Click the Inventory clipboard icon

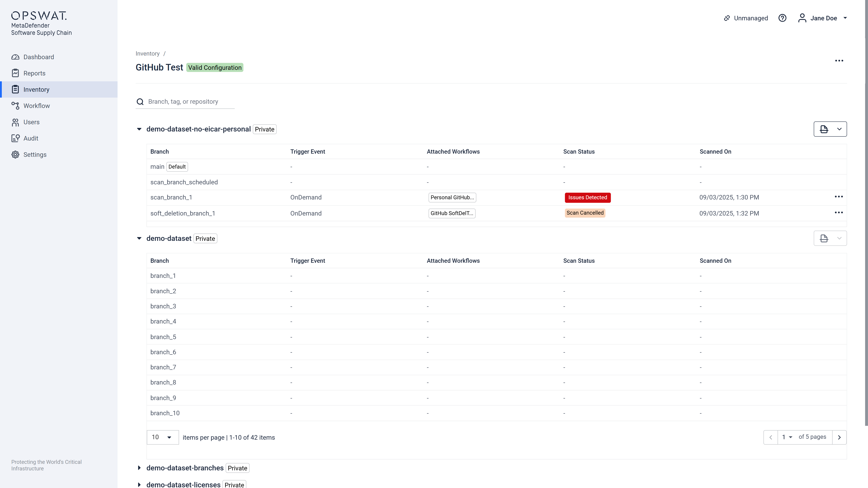tap(15, 89)
